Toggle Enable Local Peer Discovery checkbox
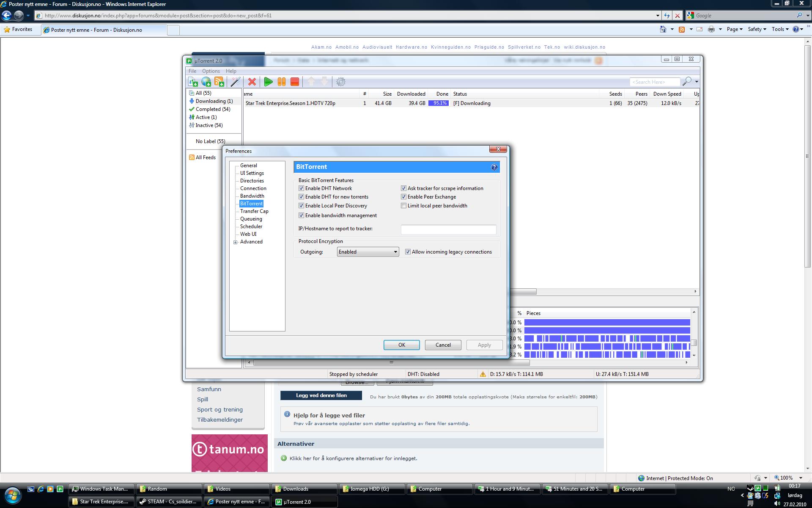The width and height of the screenshot is (812, 508). (302, 206)
